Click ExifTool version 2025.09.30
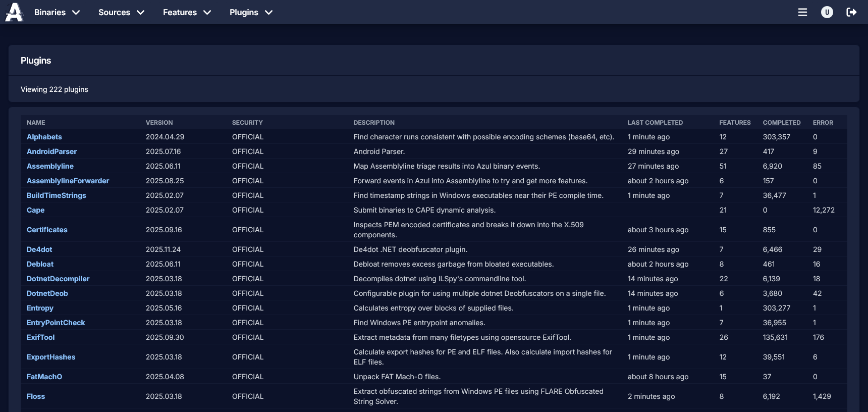The image size is (868, 412). pos(165,337)
